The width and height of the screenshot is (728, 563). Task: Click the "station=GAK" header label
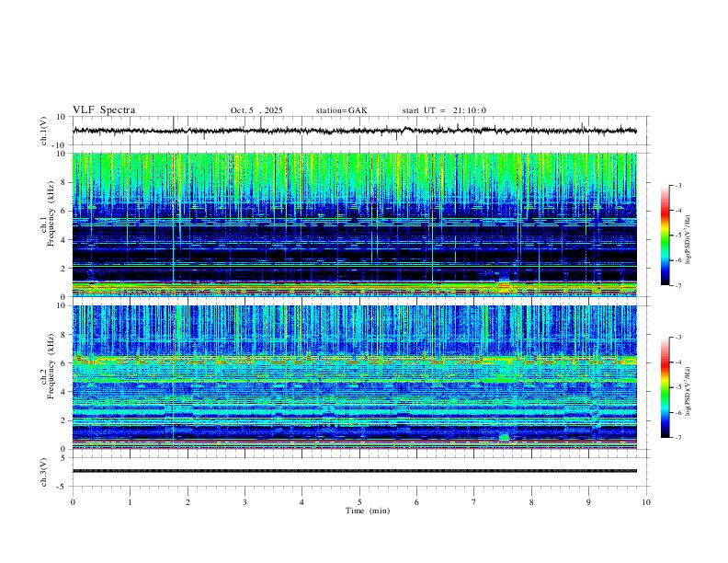341,110
